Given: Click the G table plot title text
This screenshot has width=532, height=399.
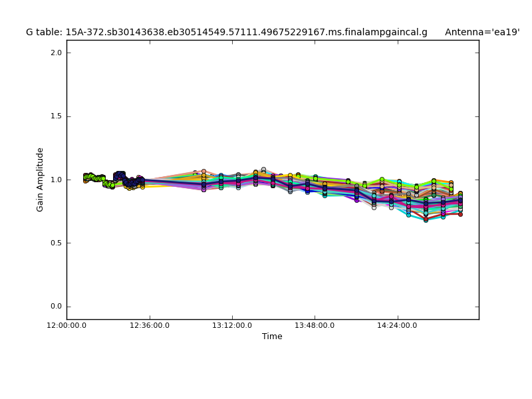Looking at the screenshot, I should click(226, 32).
